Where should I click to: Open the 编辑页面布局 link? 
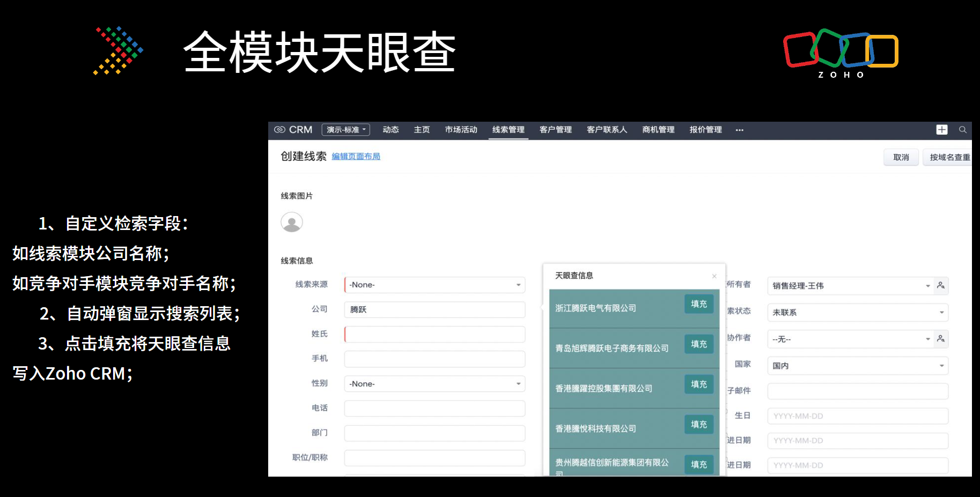tap(356, 157)
